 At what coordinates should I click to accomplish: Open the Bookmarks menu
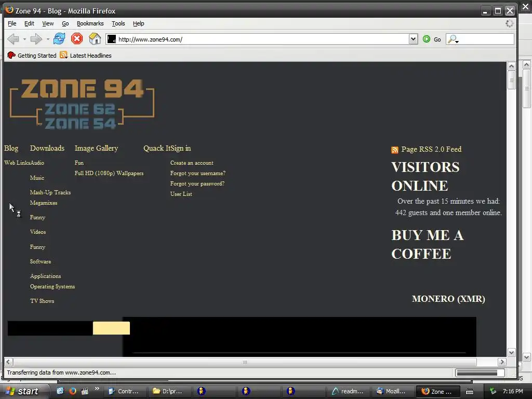[x=90, y=23]
